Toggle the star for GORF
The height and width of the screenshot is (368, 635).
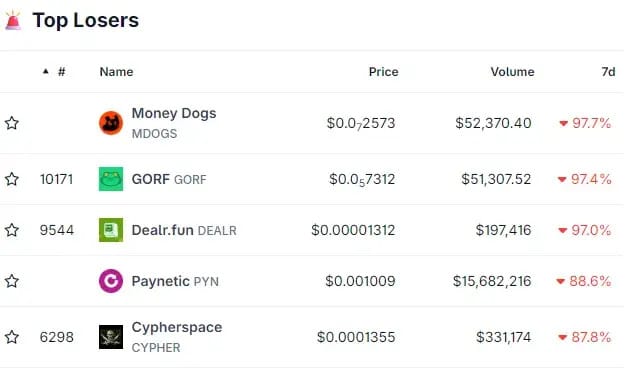[x=12, y=179]
